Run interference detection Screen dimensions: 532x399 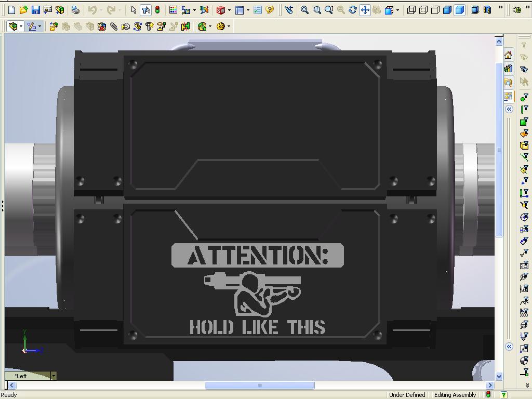tap(185, 26)
